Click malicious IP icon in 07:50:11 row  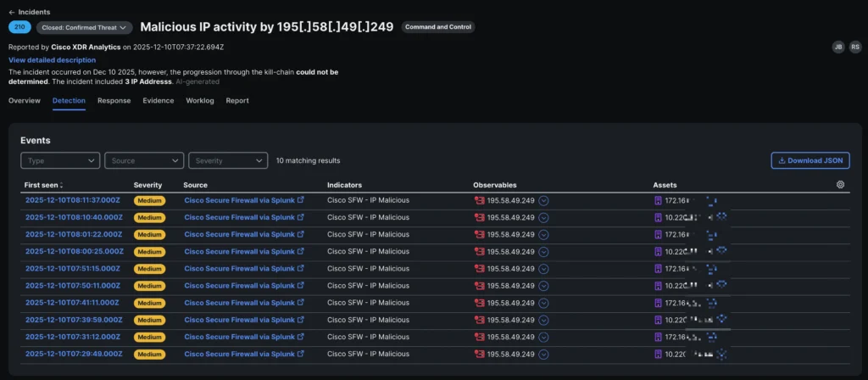tap(480, 286)
